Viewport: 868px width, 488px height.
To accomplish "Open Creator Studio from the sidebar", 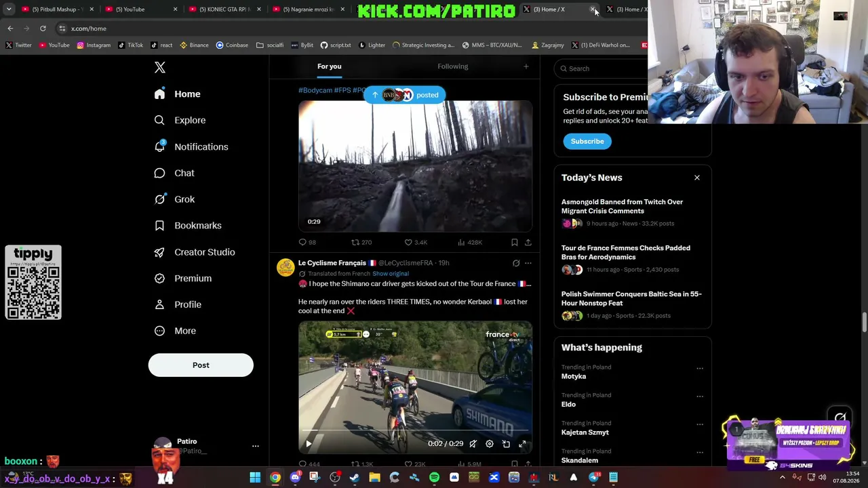I will [x=195, y=252].
